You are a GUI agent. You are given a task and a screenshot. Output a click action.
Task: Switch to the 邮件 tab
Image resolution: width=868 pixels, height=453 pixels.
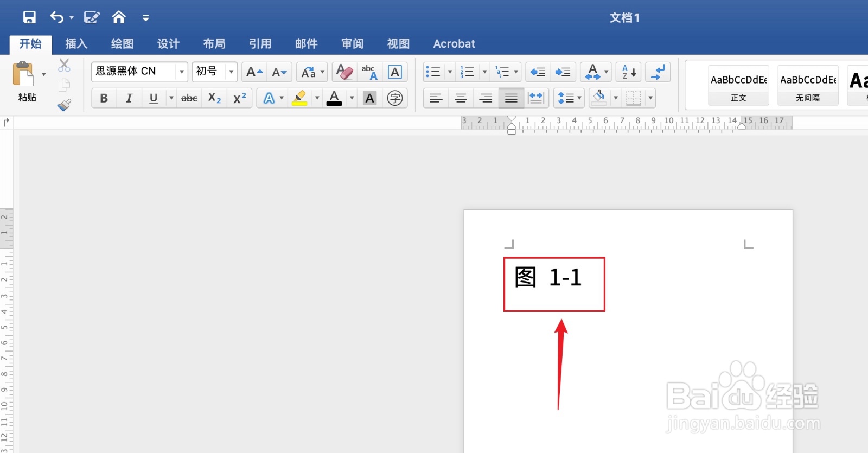(307, 43)
